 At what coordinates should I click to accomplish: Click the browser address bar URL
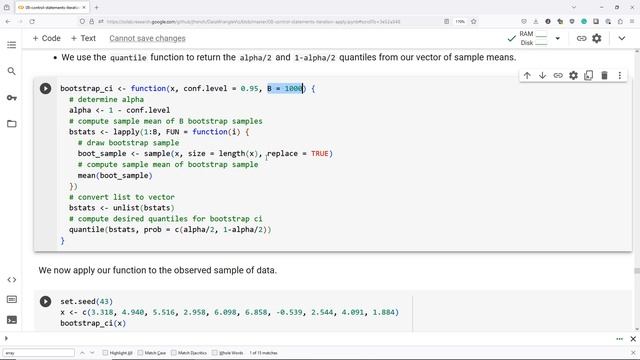click(253, 22)
